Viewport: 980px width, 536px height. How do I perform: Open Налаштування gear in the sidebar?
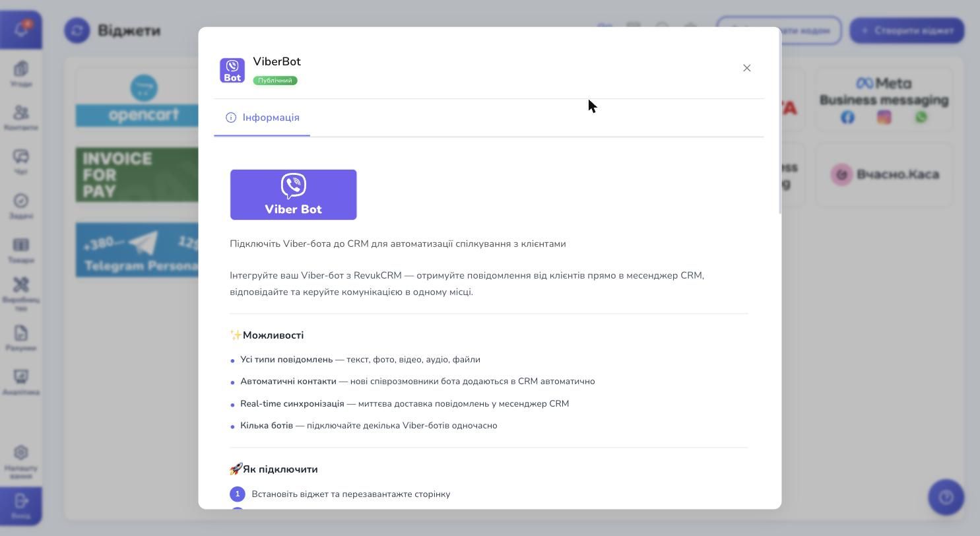[x=21, y=461]
